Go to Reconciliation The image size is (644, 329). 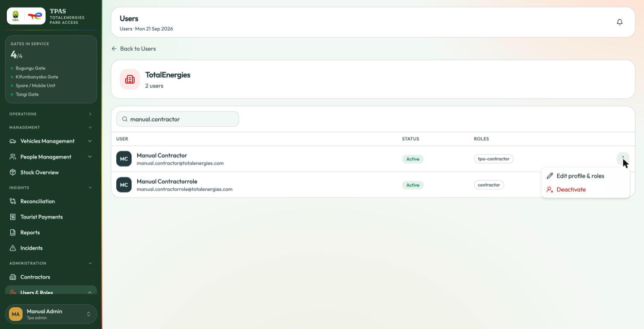coord(51,201)
